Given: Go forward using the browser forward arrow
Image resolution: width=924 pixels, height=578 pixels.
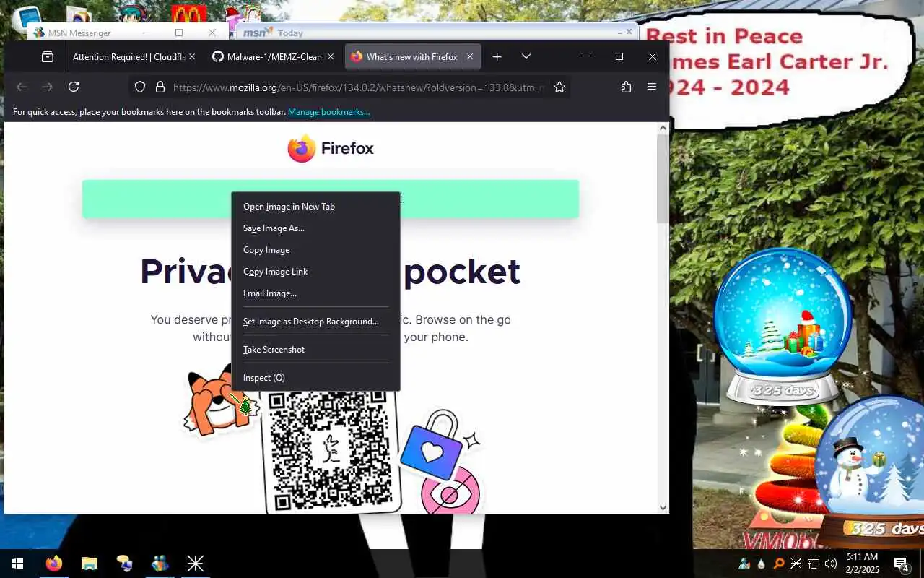Looking at the screenshot, I should (x=48, y=87).
